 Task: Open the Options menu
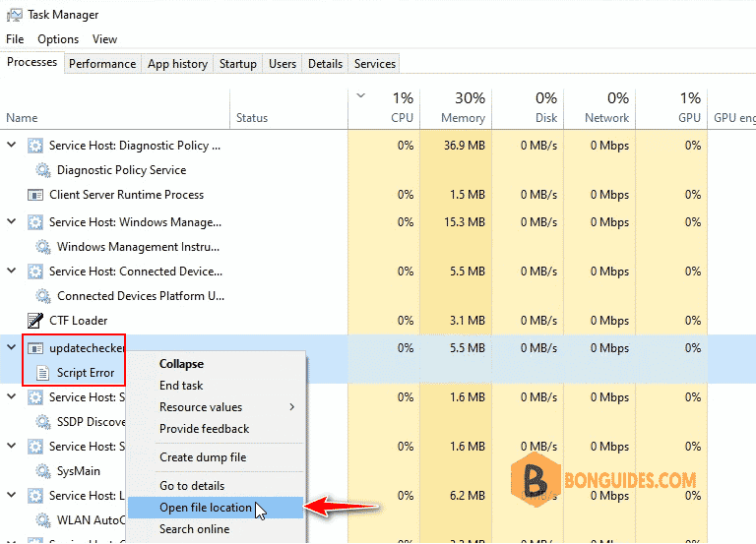tap(58, 39)
